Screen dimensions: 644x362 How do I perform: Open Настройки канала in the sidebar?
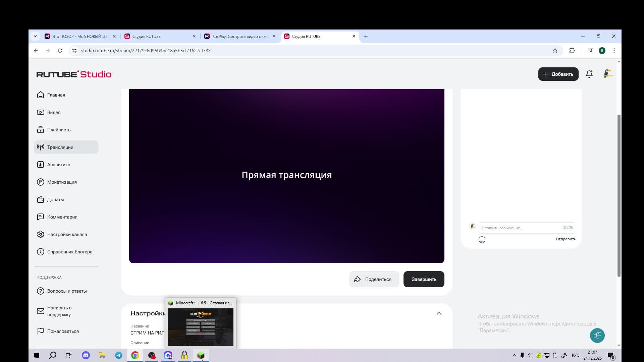click(67, 234)
